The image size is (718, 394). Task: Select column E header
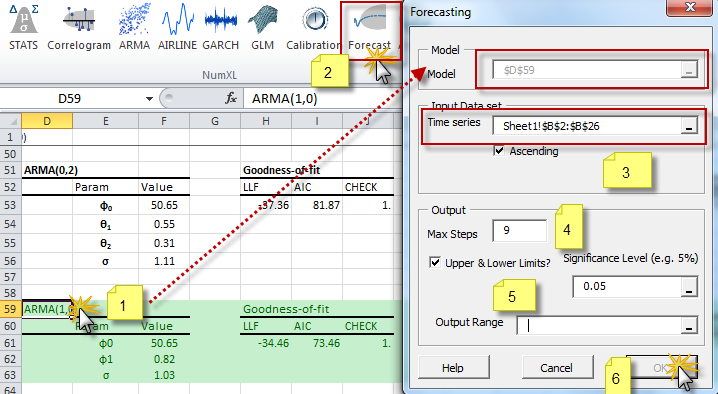(105, 121)
